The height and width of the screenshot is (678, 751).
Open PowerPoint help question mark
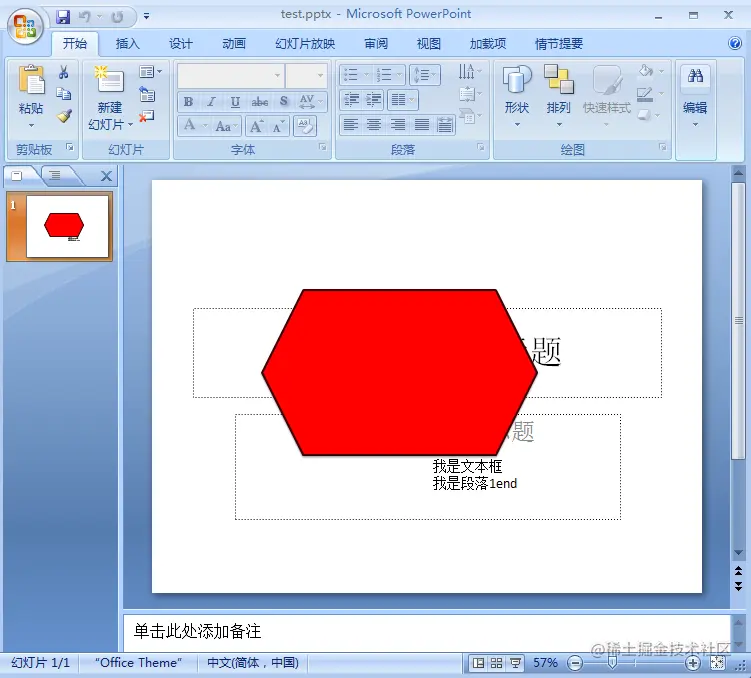[735, 44]
